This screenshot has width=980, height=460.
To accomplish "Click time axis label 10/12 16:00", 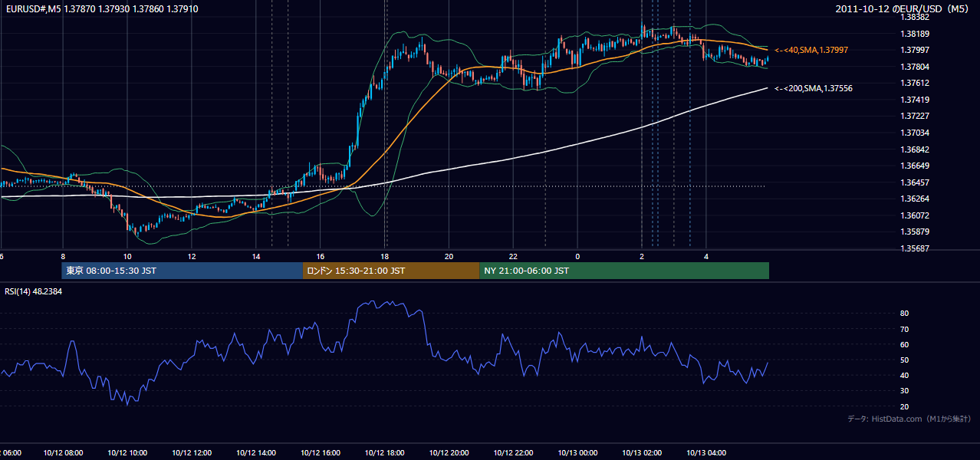I will click(321, 453).
